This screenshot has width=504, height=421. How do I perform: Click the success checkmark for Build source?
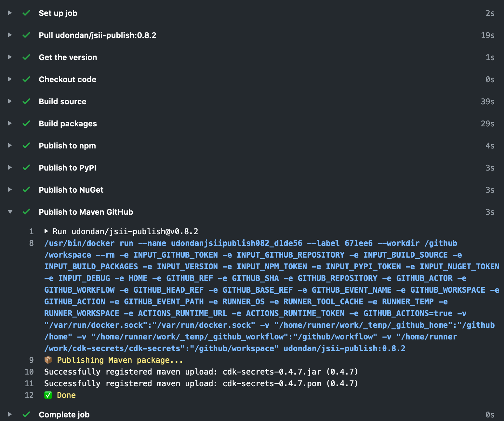(x=26, y=101)
